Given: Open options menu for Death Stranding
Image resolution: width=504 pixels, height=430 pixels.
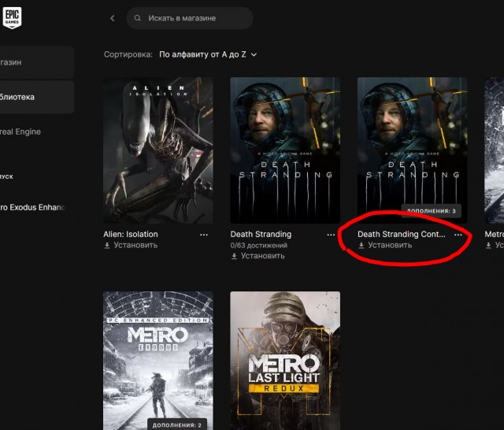Looking at the screenshot, I should coord(331,235).
